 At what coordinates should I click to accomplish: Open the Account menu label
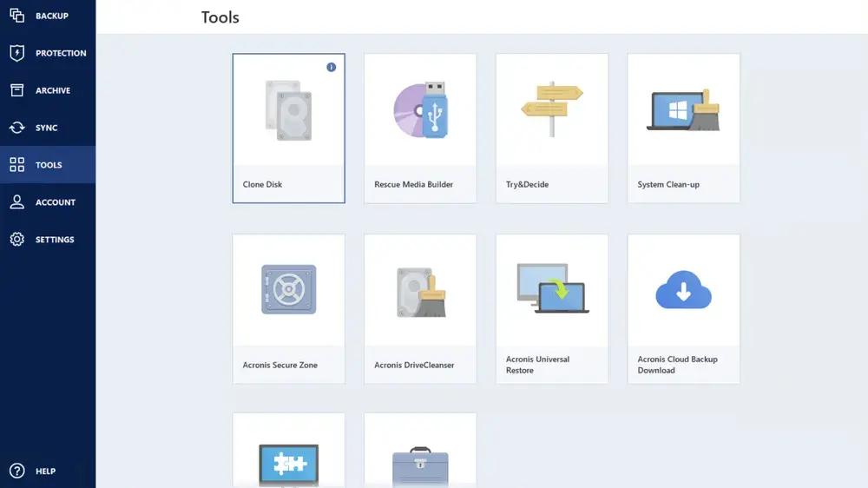pyautogui.click(x=56, y=202)
